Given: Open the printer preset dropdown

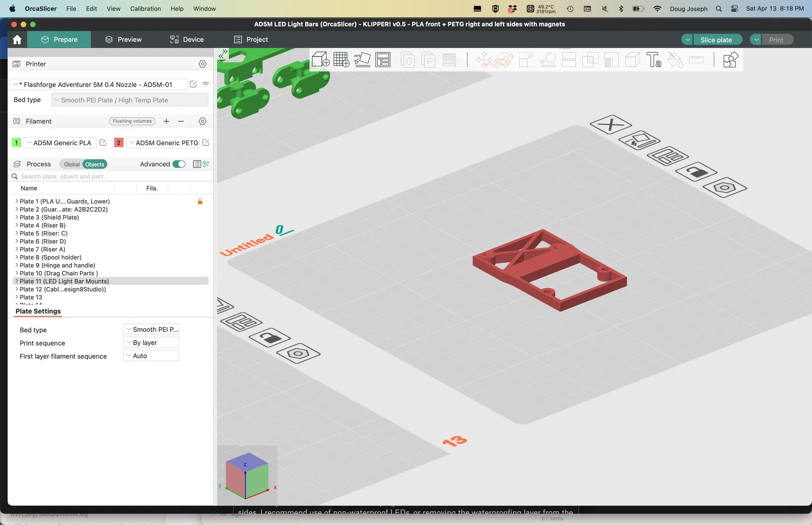Looking at the screenshot, I should click(98, 84).
